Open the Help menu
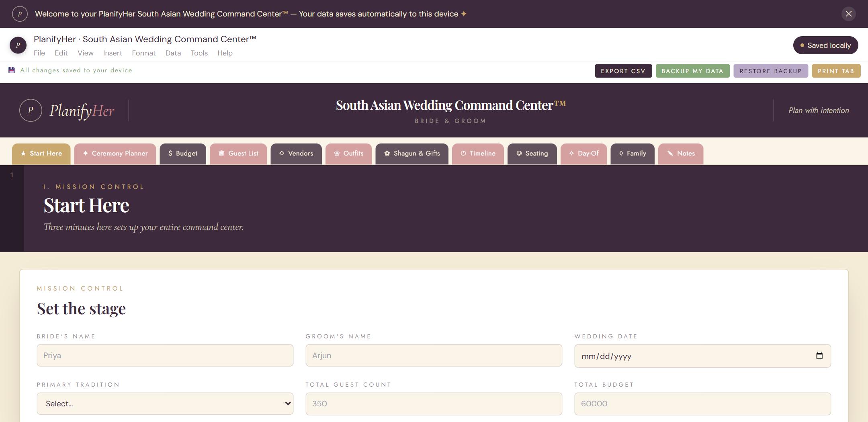868x422 pixels. point(225,53)
